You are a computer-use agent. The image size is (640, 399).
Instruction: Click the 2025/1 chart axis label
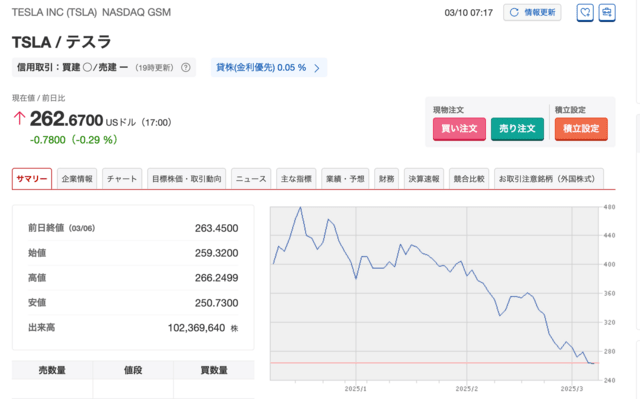pyautogui.click(x=356, y=389)
